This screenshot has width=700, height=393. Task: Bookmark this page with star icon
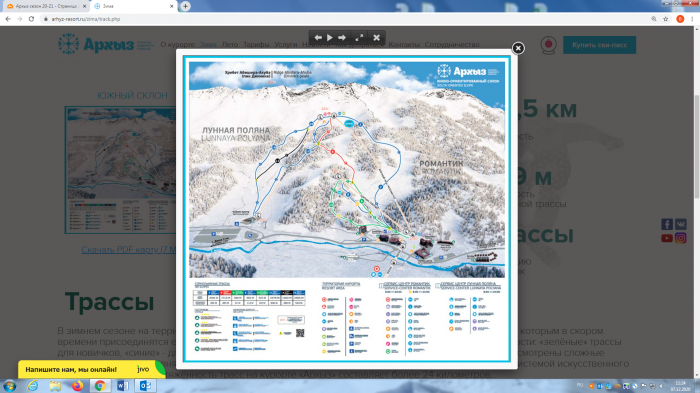tap(666, 19)
